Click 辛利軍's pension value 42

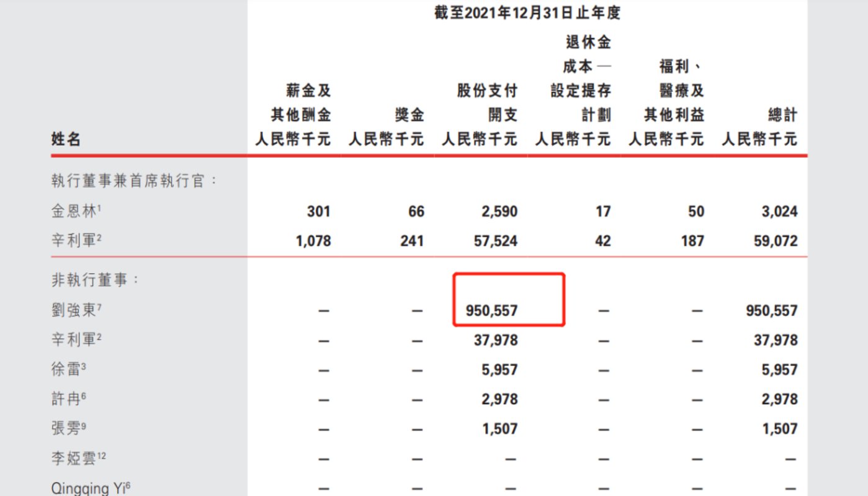click(x=602, y=241)
